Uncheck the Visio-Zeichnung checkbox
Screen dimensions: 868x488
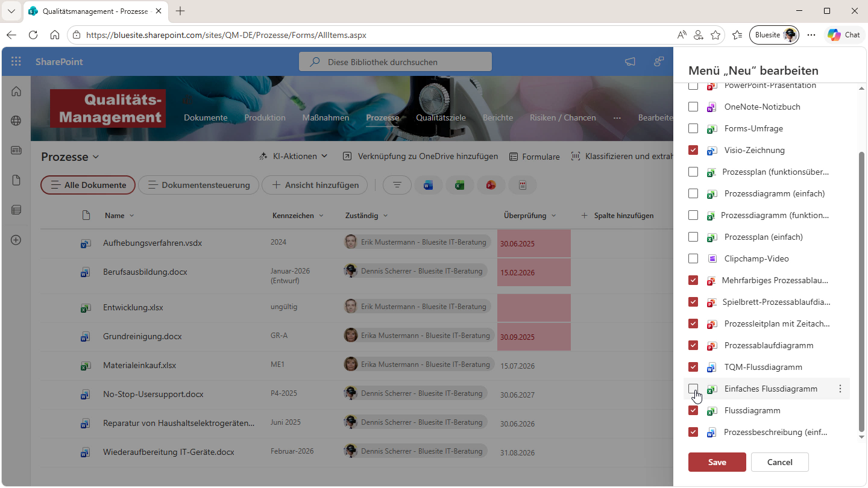coord(693,150)
